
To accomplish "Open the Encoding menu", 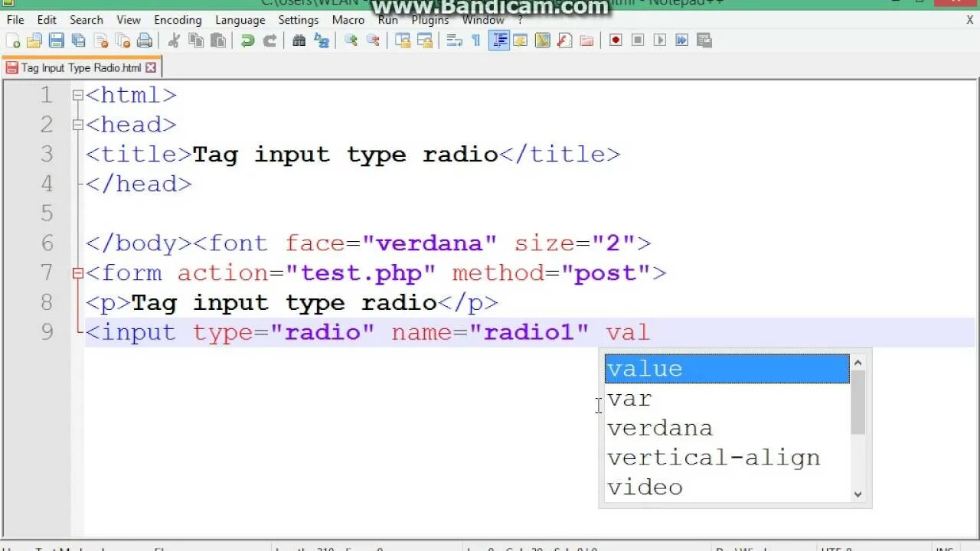I will pos(178,20).
